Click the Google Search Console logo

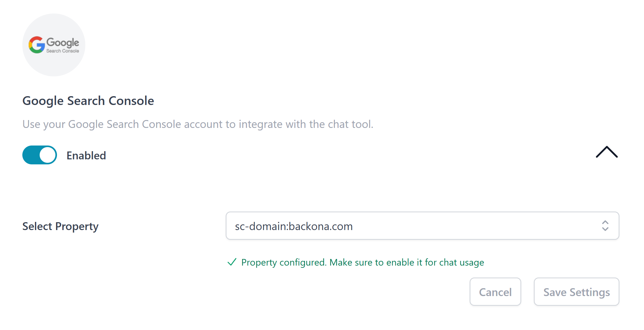point(54,45)
